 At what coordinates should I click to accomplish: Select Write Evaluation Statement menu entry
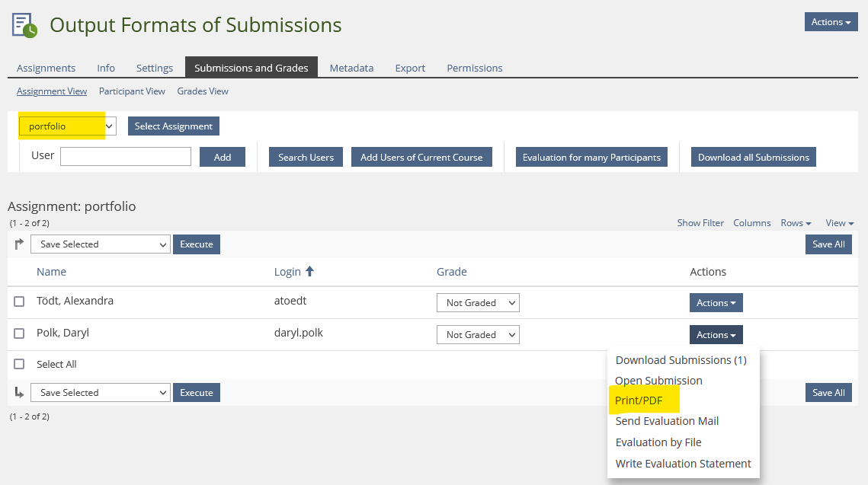(683, 464)
